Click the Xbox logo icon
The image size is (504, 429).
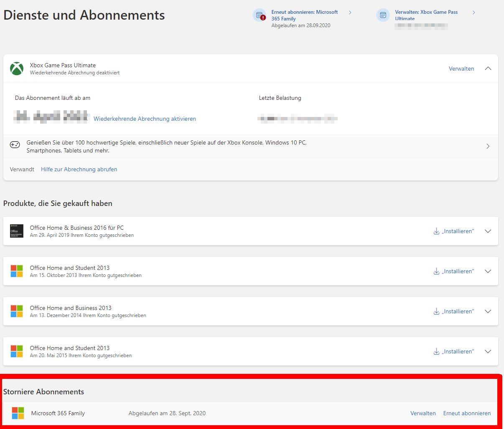point(17,69)
